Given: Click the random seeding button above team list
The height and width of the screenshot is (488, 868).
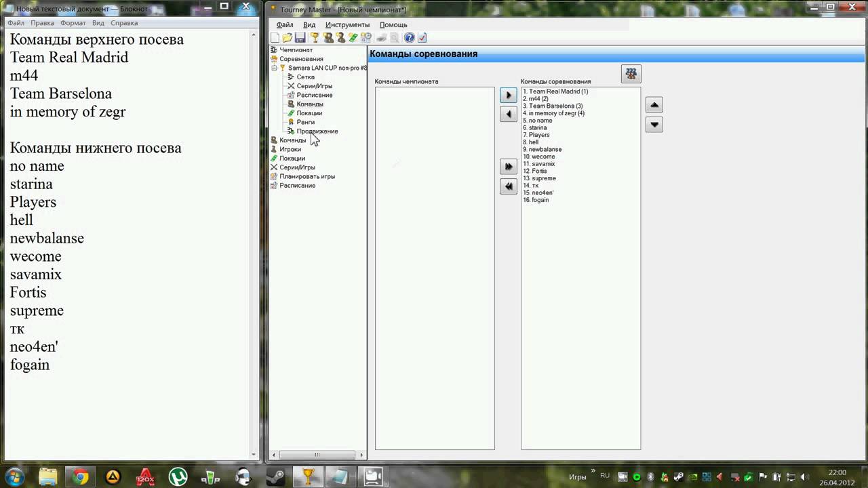Looking at the screenshot, I should pos(631,73).
